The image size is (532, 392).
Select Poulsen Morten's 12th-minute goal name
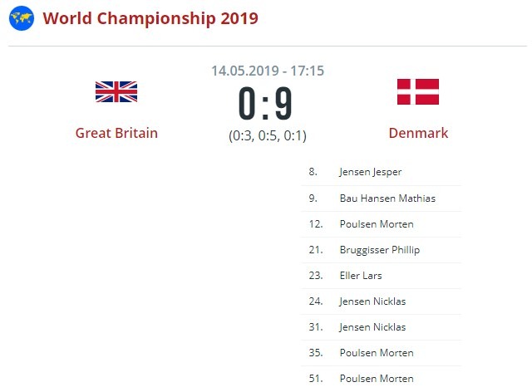click(x=377, y=224)
